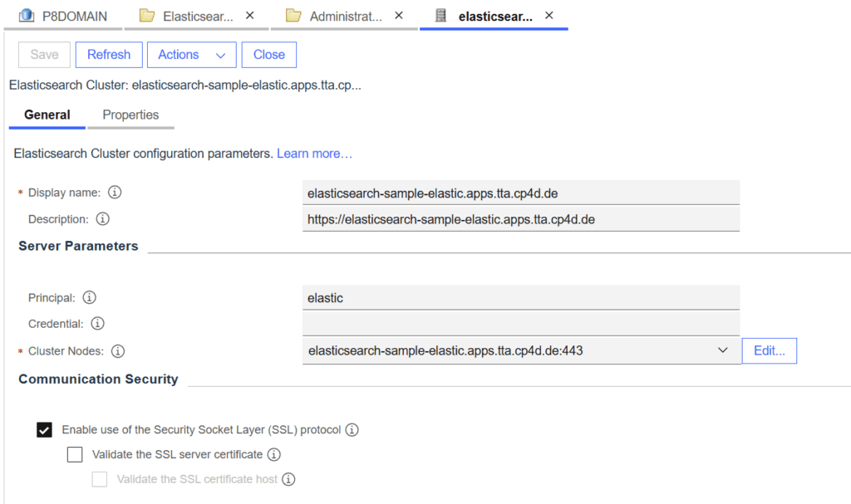The width and height of the screenshot is (851, 504).
Task: Click Edit... next to Cluster Nodes
Action: [x=770, y=351]
